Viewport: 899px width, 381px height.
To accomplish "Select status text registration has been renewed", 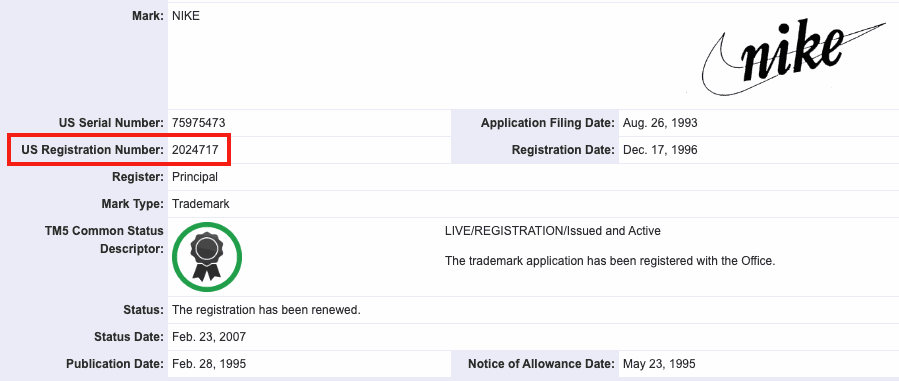I will coord(266,310).
